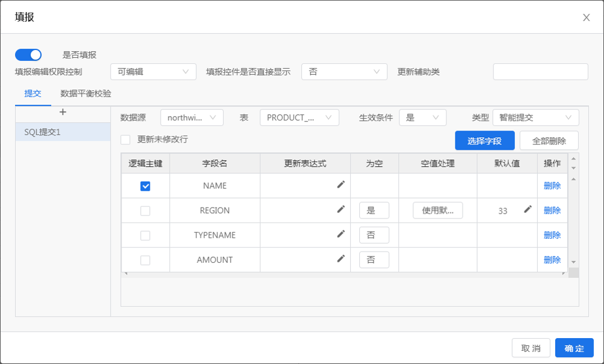
Task: Click the 逻辑主键 column header
Action: coord(145,163)
